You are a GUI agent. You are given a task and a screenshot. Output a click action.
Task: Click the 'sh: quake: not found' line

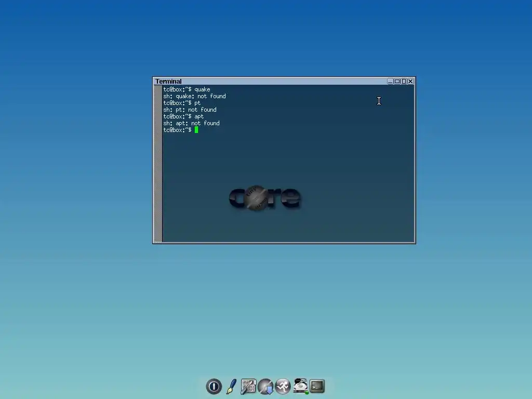[194, 96]
